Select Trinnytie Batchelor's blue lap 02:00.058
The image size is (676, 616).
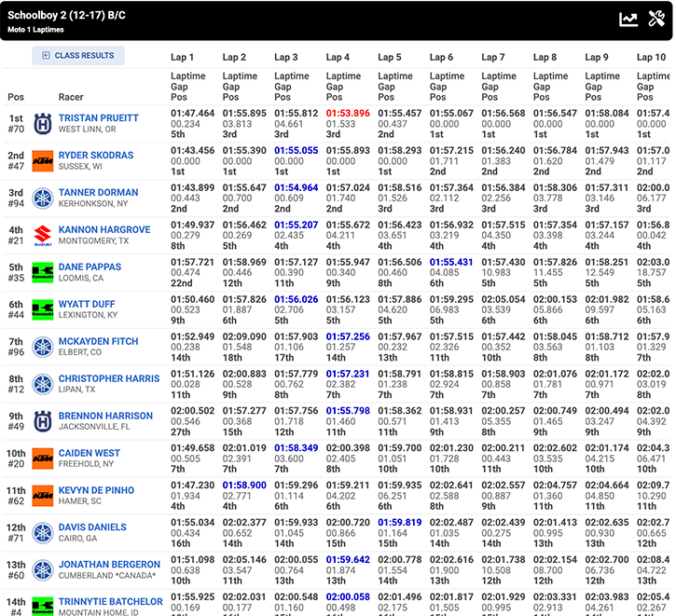(x=348, y=597)
